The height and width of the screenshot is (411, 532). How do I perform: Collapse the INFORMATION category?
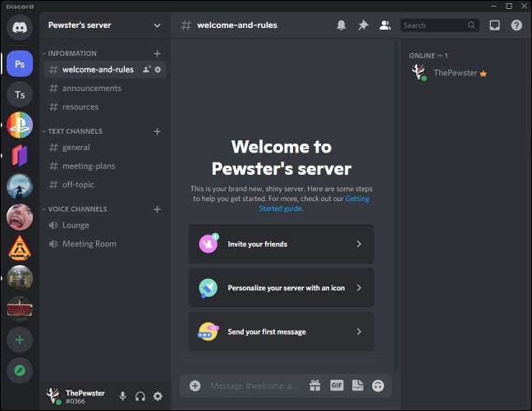[x=72, y=53]
